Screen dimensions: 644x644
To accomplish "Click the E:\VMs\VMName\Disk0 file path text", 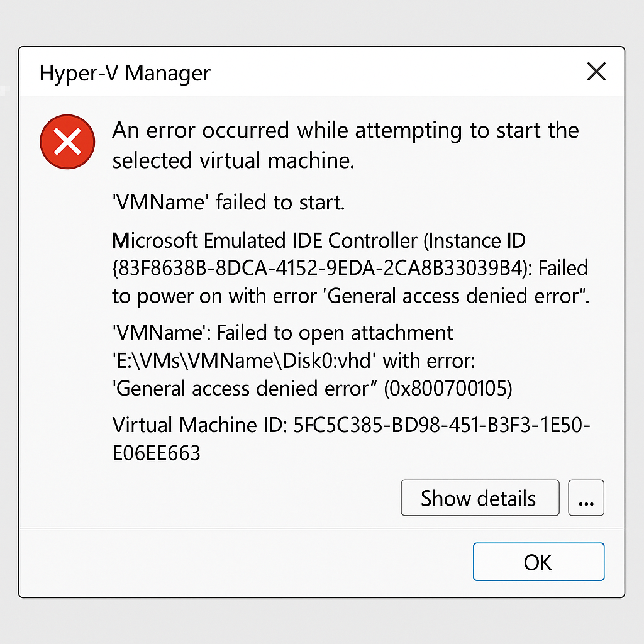I will [244, 361].
